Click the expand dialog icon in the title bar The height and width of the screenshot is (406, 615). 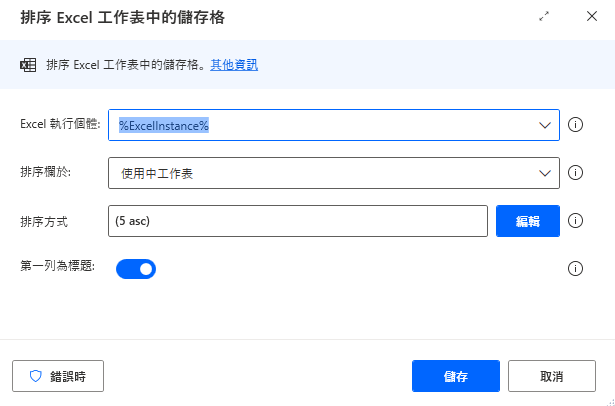(x=544, y=17)
